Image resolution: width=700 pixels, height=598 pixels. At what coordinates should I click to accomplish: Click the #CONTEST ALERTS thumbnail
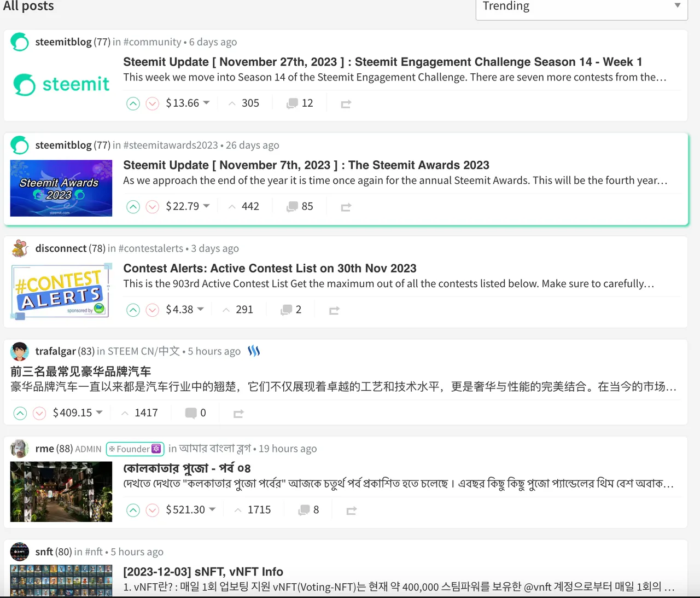(61, 292)
